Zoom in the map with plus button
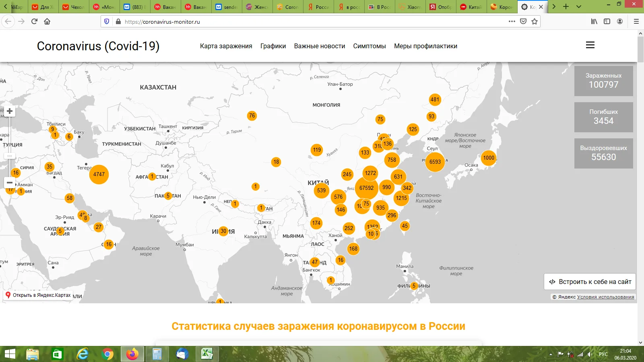The width and height of the screenshot is (644, 362). 10,111
